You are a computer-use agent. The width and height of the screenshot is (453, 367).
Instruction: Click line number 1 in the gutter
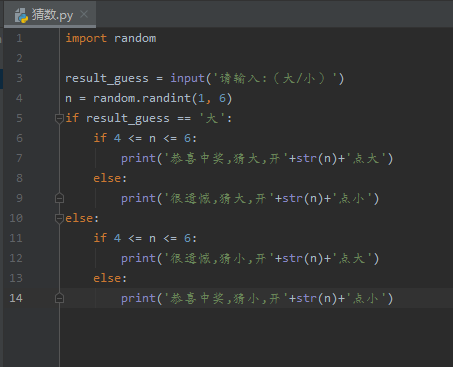pos(19,38)
